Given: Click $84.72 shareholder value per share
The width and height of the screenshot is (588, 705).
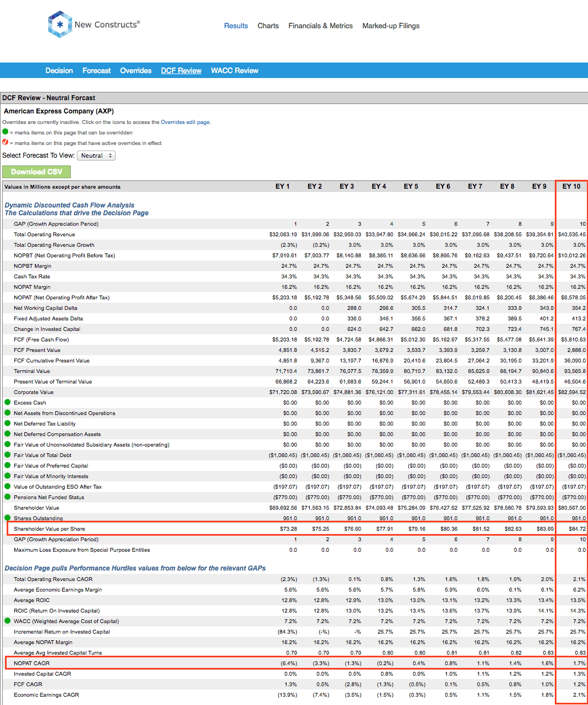Looking at the screenshot, I should [x=577, y=528].
